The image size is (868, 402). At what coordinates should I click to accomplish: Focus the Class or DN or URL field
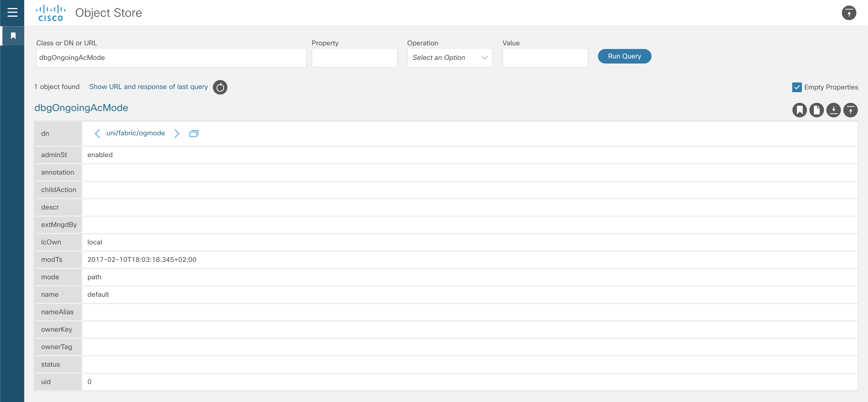click(x=171, y=58)
